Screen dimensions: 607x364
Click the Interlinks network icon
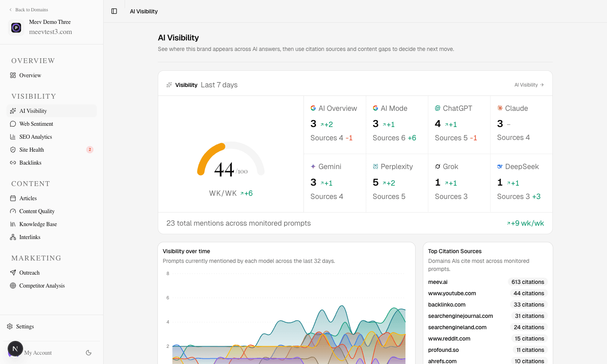coord(13,237)
